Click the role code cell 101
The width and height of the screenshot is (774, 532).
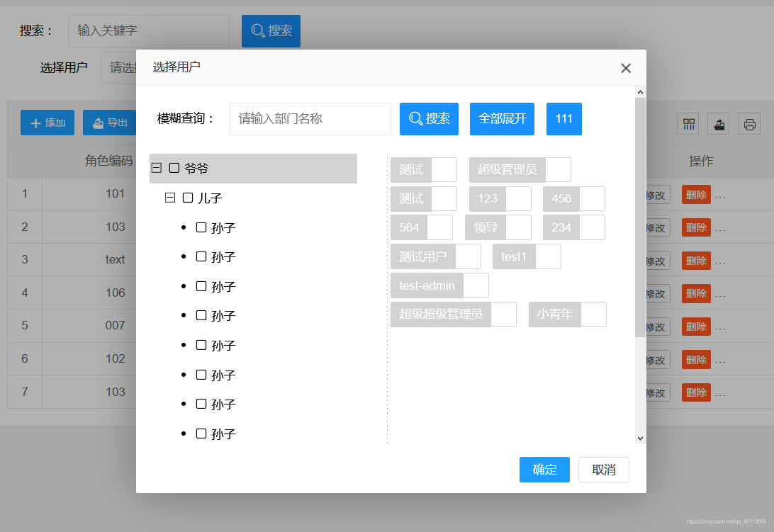[115, 193]
